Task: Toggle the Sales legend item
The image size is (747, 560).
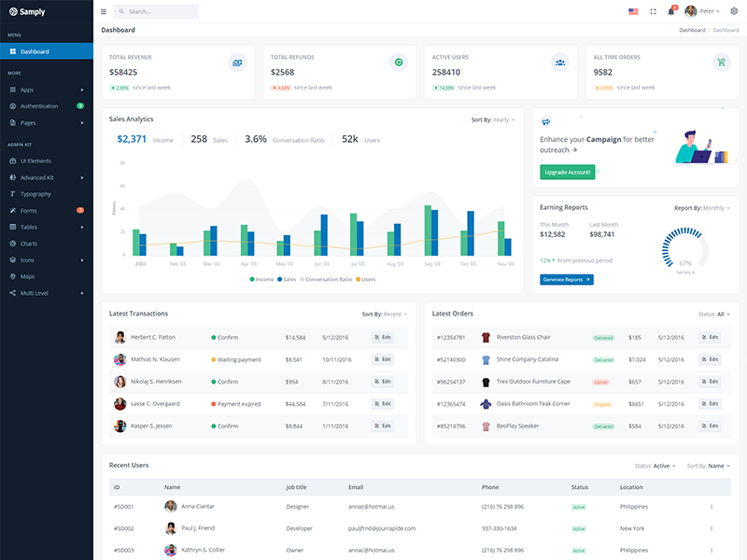Action: coord(287,279)
